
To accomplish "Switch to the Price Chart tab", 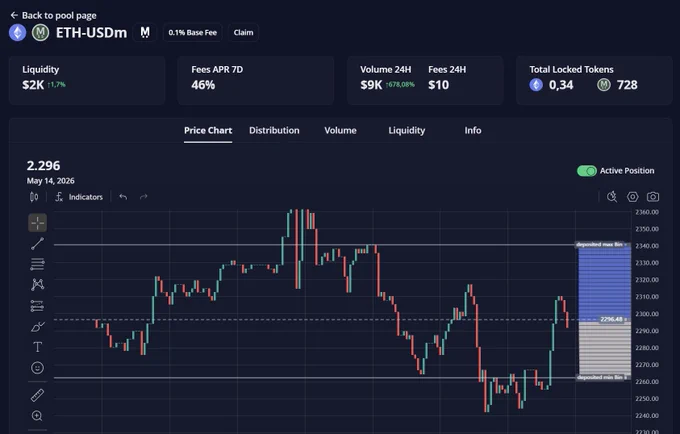I will [x=208, y=131].
